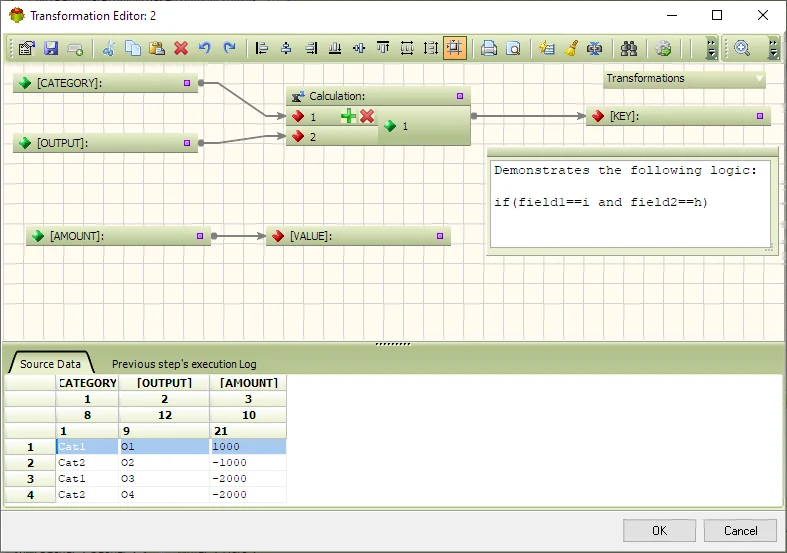Click the add new item icon
This screenshot has height=553, width=787.
click(75, 49)
